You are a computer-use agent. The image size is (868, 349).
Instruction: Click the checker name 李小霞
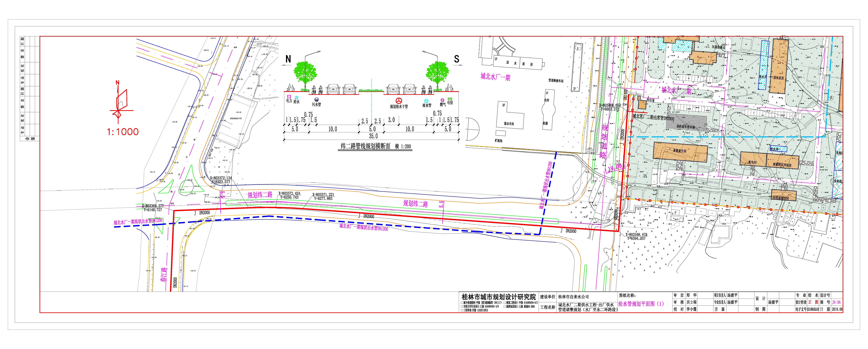coord(692,309)
